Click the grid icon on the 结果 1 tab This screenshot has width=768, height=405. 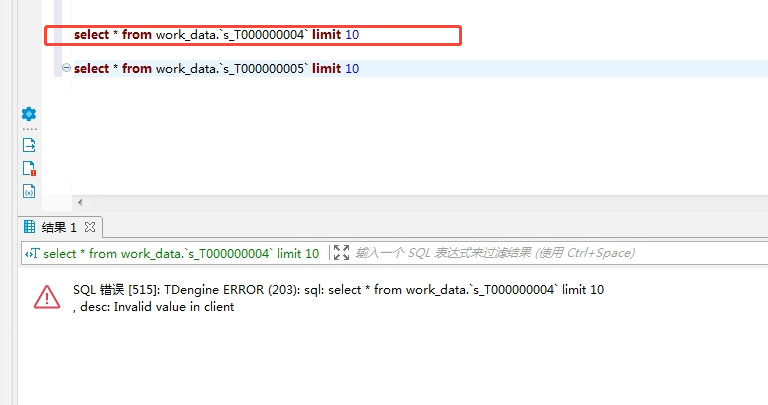pyautogui.click(x=29, y=227)
